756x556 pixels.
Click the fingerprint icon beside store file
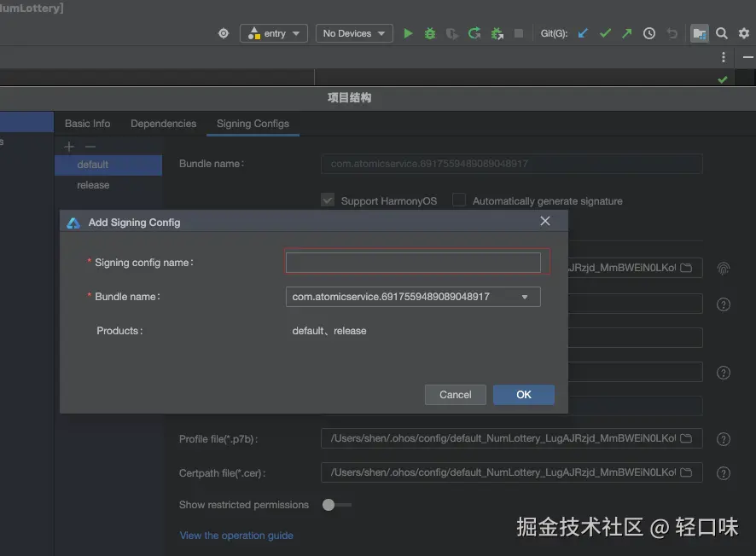coord(724,269)
